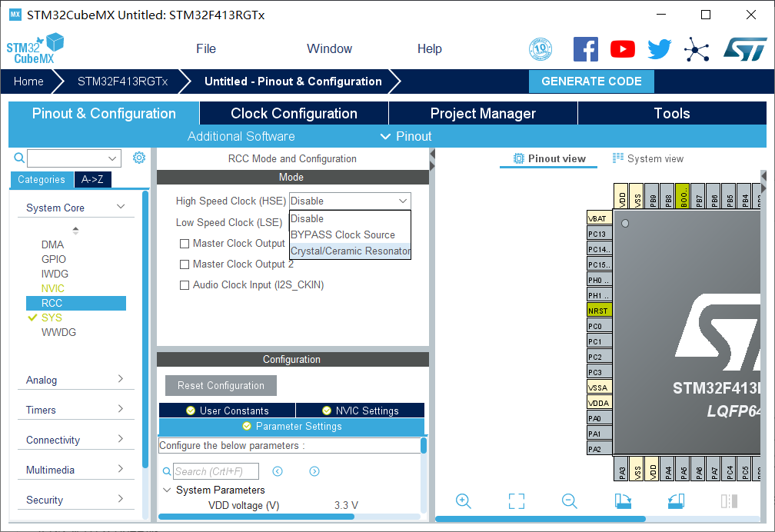Click the VBAT pin on chip

599,218
